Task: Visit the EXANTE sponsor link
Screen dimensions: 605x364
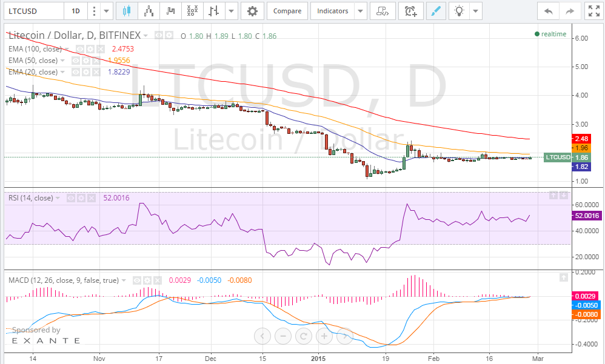Action: pyautogui.click(x=45, y=341)
